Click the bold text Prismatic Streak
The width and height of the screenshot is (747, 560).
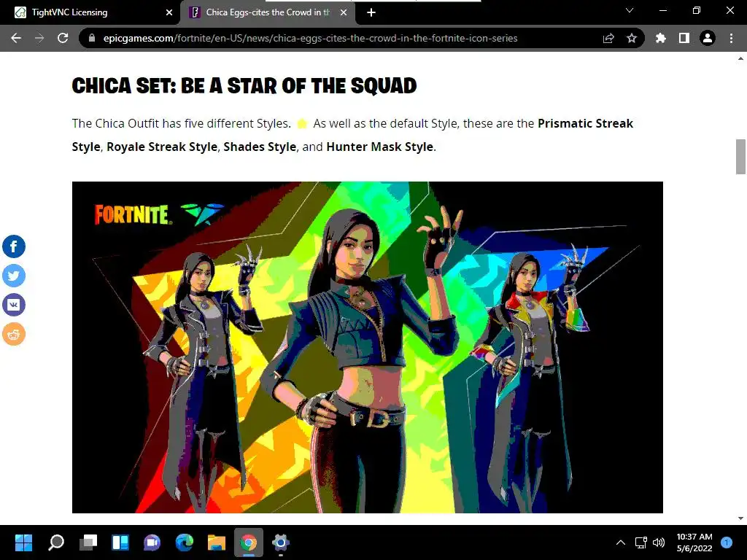point(586,123)
